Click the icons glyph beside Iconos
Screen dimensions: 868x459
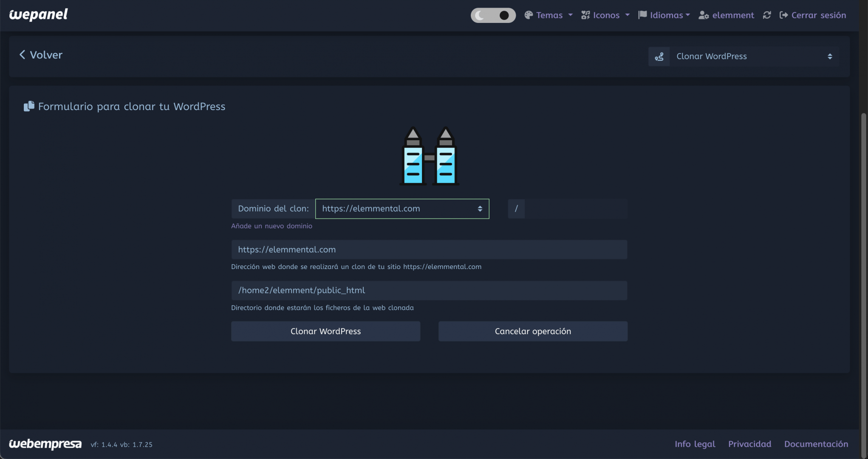[x=585, y=15]
